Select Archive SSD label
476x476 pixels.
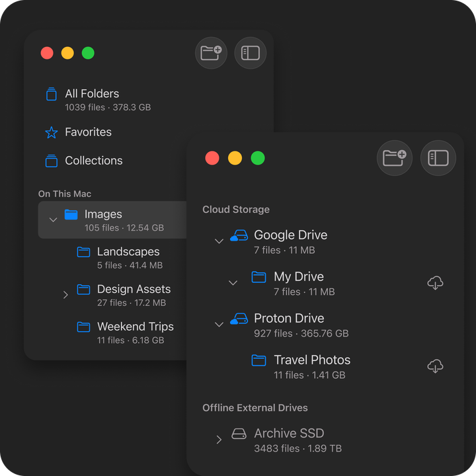tap(289, 434)
